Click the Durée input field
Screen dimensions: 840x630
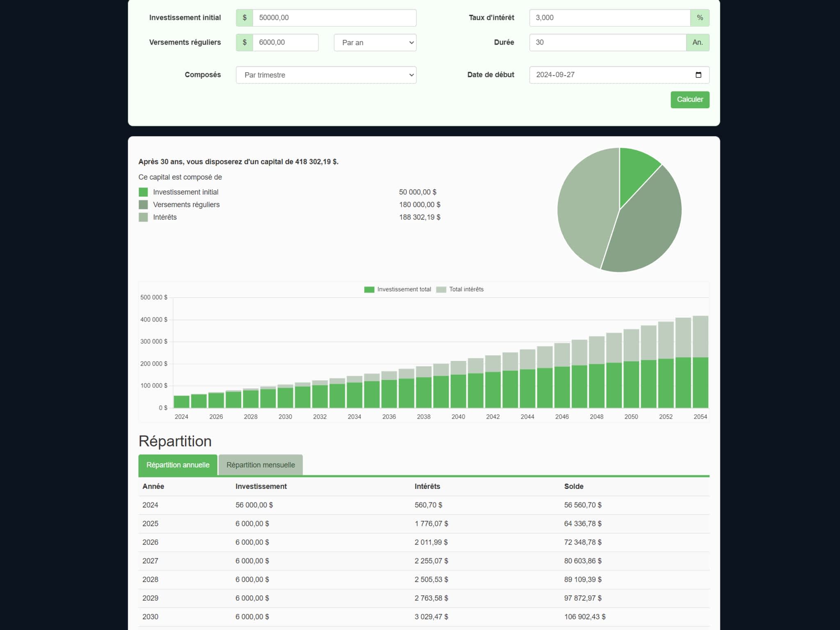(x=607, y=42)
